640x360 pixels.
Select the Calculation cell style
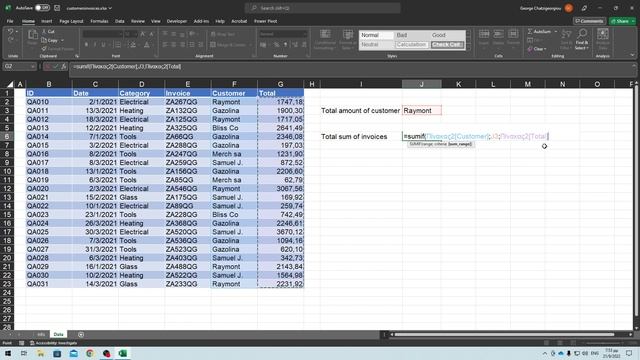point(411,44)
